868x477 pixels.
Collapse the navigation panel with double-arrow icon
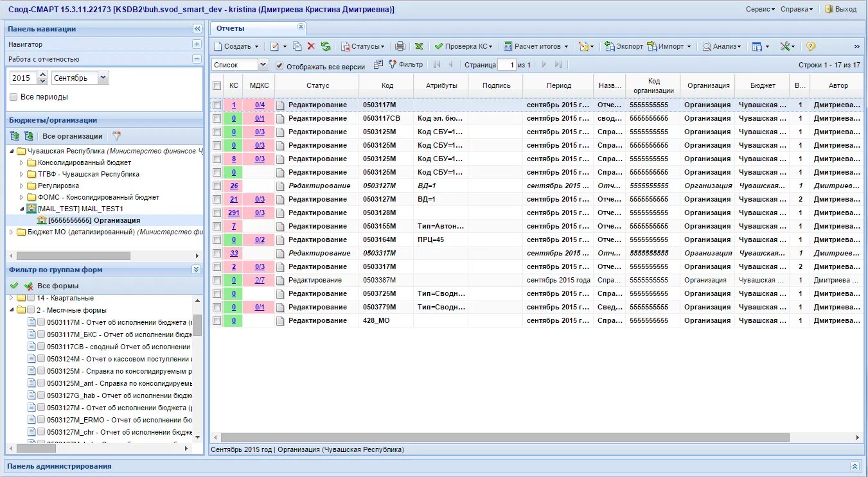click(x=197, y=29)
